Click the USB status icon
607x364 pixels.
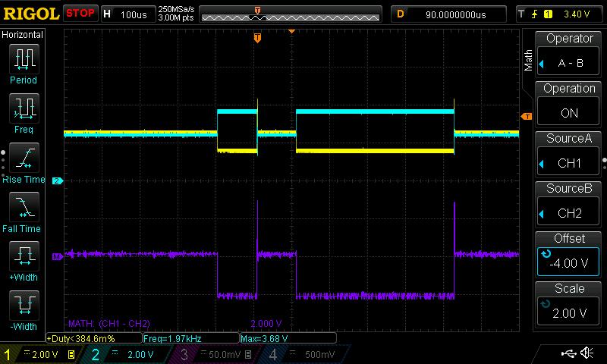(568, 353)
